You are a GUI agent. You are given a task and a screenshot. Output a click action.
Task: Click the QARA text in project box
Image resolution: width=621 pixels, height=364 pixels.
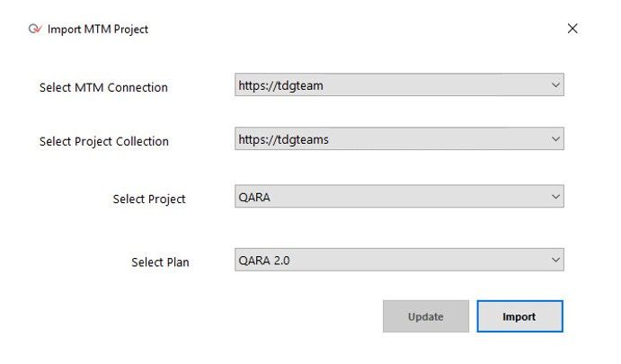point(254,197)
